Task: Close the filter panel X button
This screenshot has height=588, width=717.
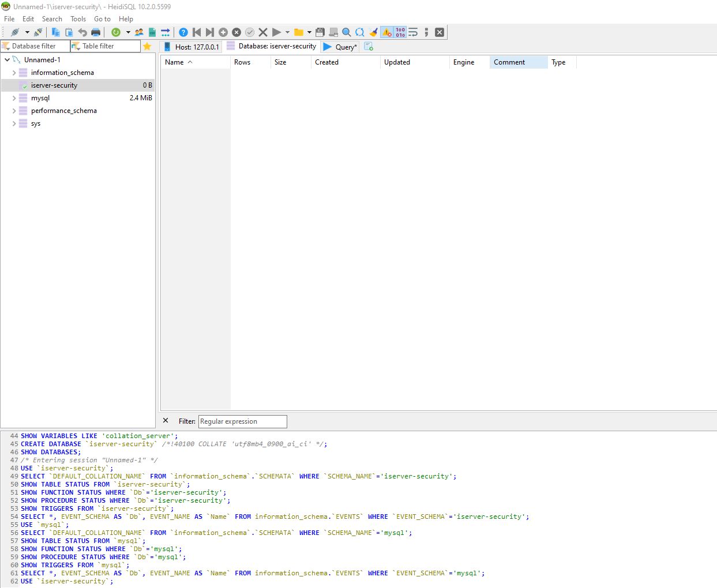Action: click(166, 421)
